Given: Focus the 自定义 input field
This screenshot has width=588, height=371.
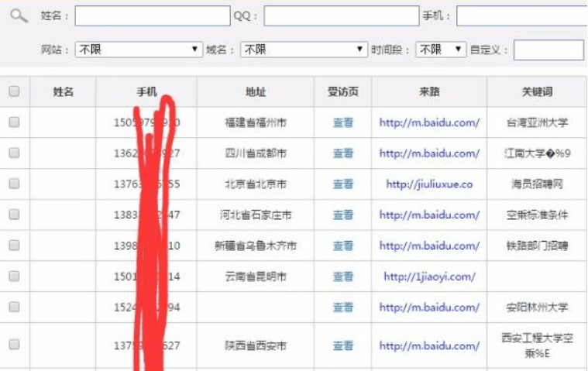Looking at the screenshot, I should (x=548, y=50).
